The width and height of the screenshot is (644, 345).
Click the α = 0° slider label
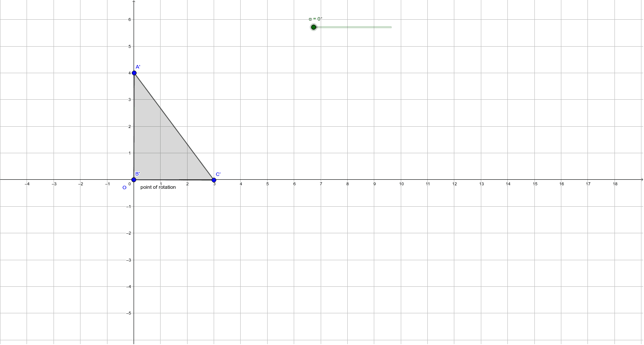[316, 19]
